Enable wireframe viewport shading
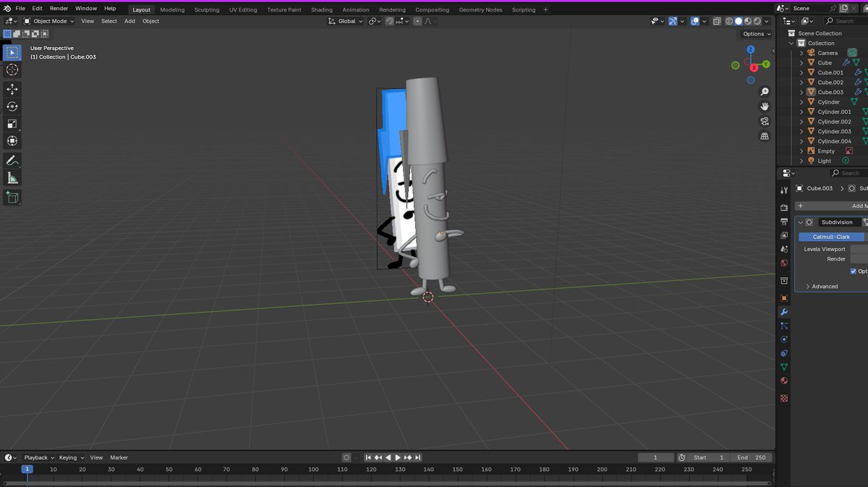This screenshot has width=868, height=487. [730, 21]
